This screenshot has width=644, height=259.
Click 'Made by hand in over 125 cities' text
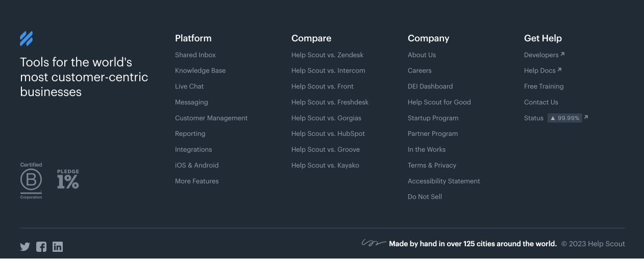[473, 244]
